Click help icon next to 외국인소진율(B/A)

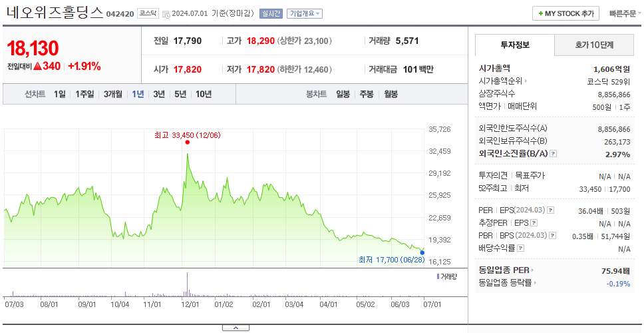coord(554,154)
